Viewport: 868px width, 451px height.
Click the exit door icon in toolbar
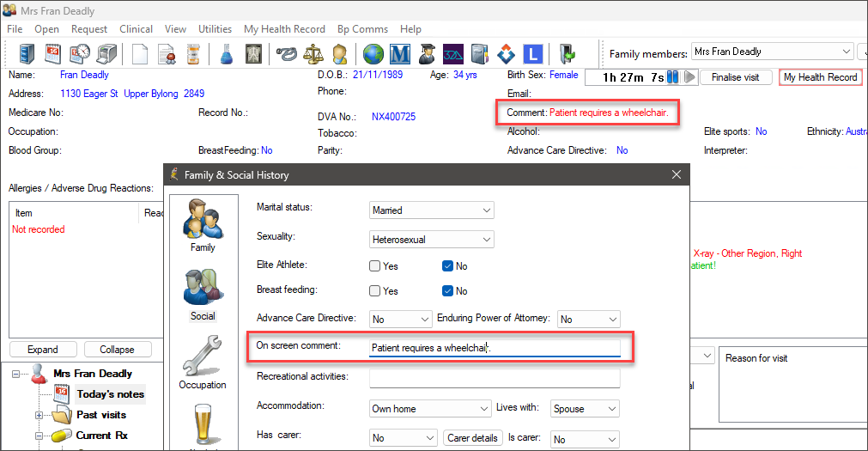click(x=567, y=54)
